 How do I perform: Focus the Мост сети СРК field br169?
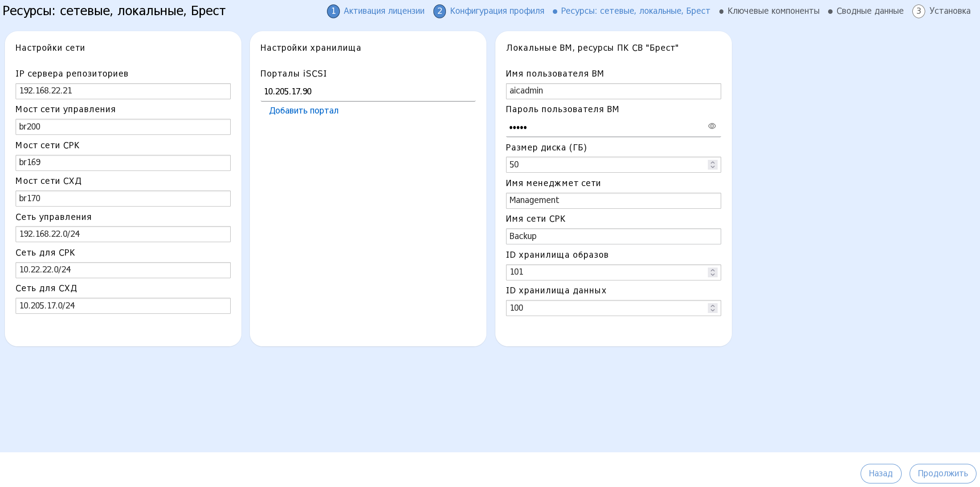(x=123, y=163)
